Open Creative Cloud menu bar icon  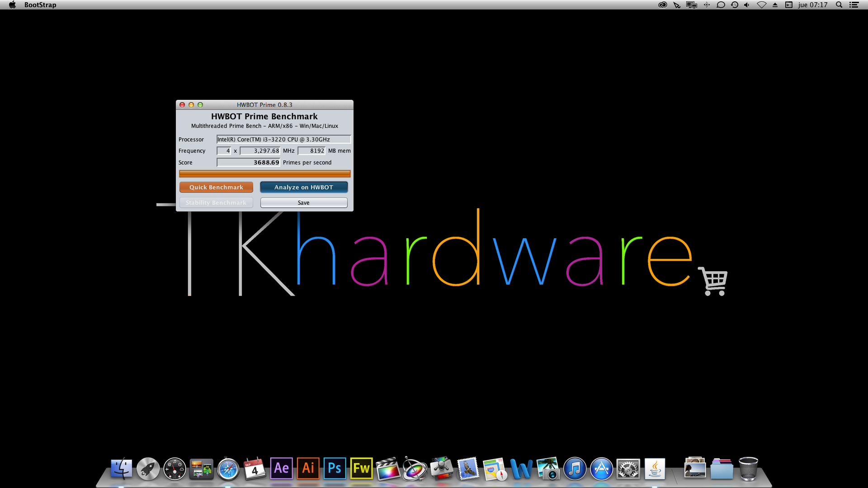click(x=663, y=5)
